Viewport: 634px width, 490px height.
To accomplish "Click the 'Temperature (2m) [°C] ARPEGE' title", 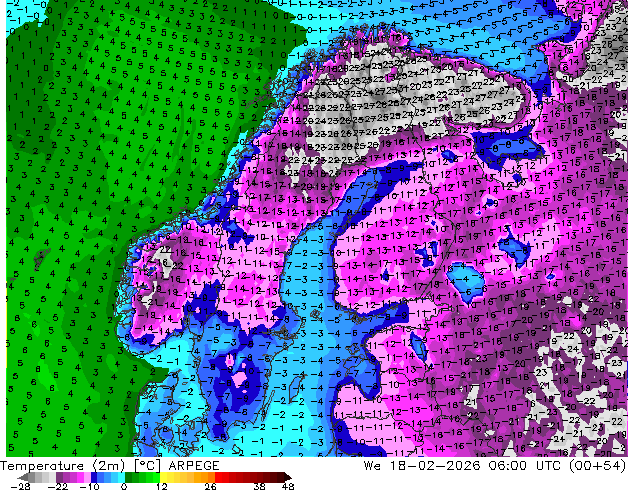I will 110,465.
